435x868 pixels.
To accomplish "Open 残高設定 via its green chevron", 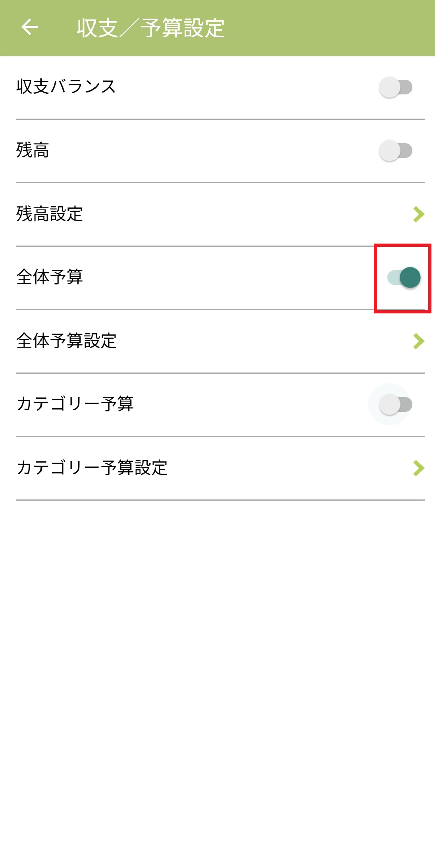I will (418, 214).
